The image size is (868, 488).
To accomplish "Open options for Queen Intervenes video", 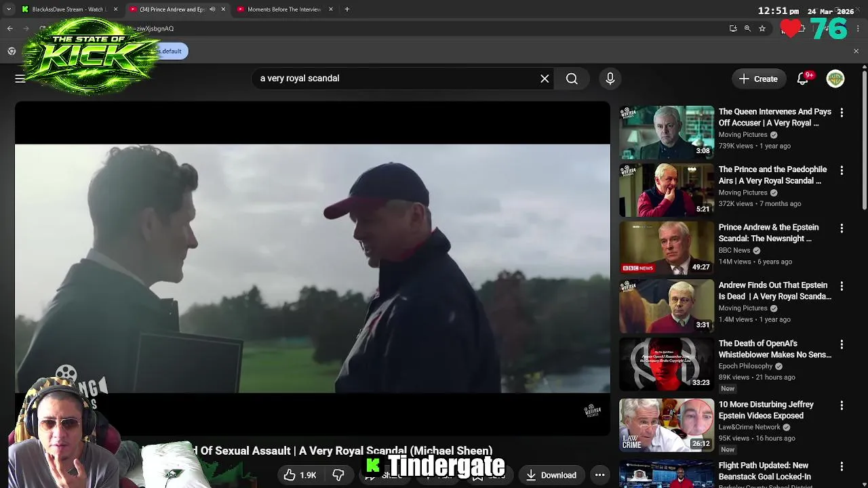I will [842, 113].
